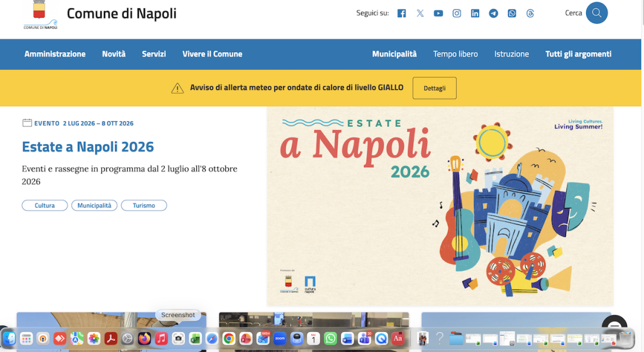The image size is (644, 352).
Task: Open the Estate a Napoli 2026 headline link
Action: (88, 147)
